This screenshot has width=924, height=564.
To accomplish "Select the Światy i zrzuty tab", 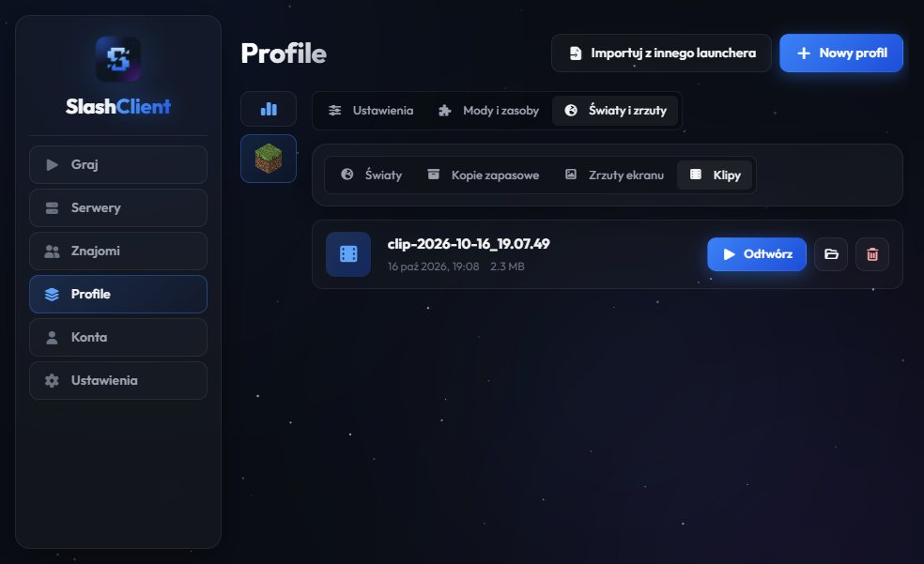I will click(x=615, y=111).
